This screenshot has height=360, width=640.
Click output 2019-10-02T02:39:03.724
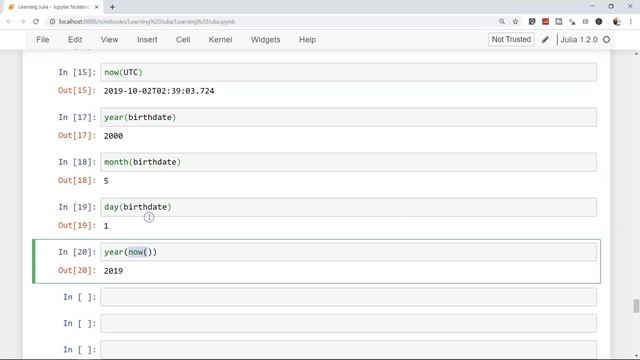coord(159,91)
